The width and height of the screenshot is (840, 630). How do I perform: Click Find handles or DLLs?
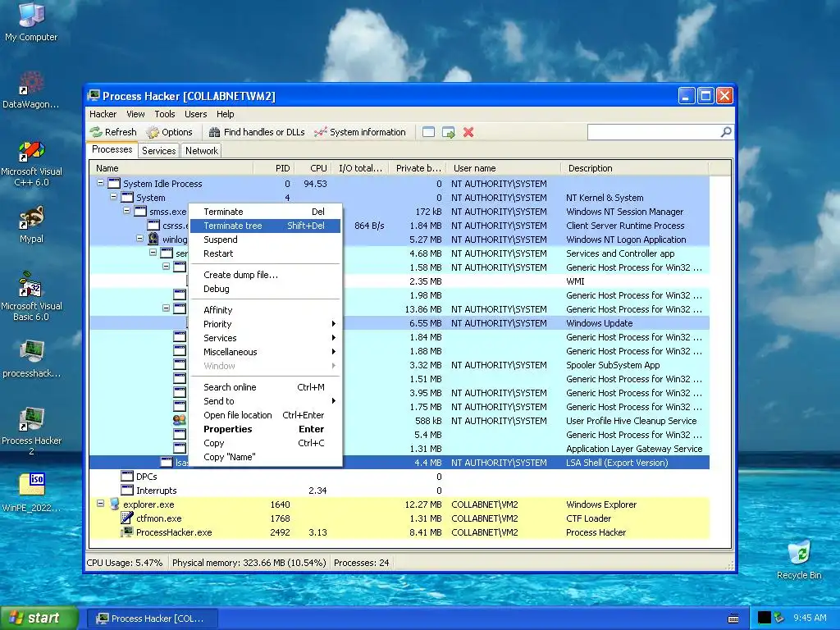257,132
